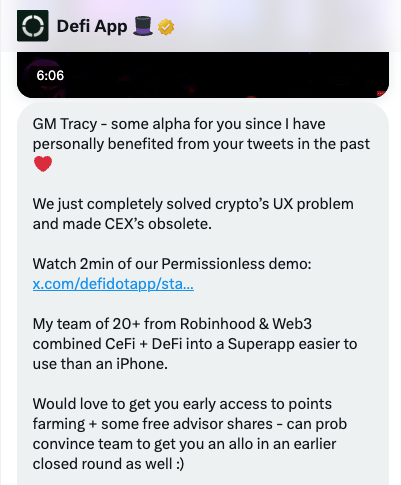Image resolution: width=401 pixels, height=485 pixels.
Task: Click the 'Superapp easier to' line
Action: coord(195,344)
